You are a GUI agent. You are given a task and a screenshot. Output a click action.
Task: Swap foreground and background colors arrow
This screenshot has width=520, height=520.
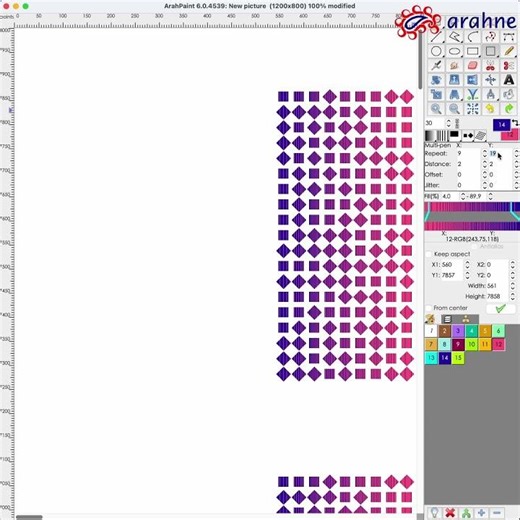[x=515, y=123]
